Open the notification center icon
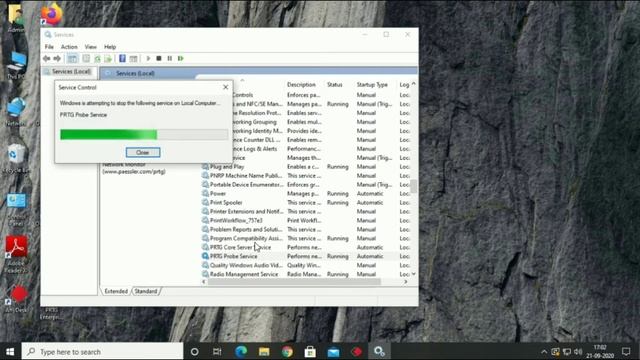This screenshot has height=360, width=640. point(626,351)
